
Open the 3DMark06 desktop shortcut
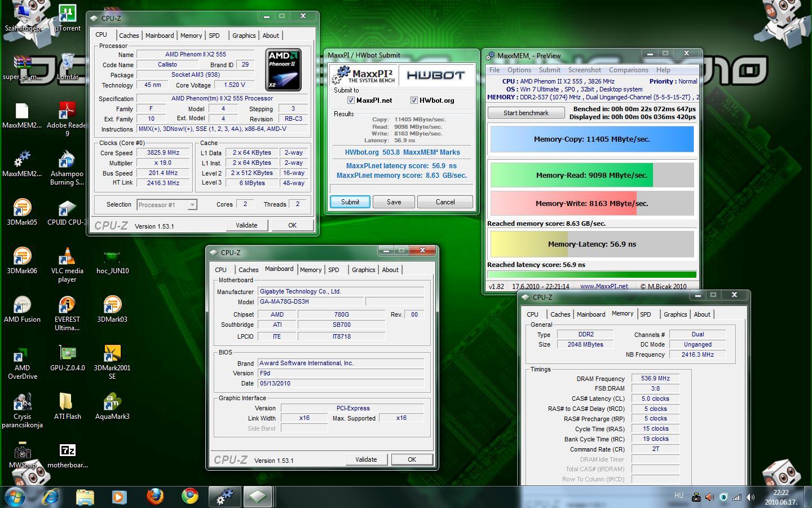(22, 261)
